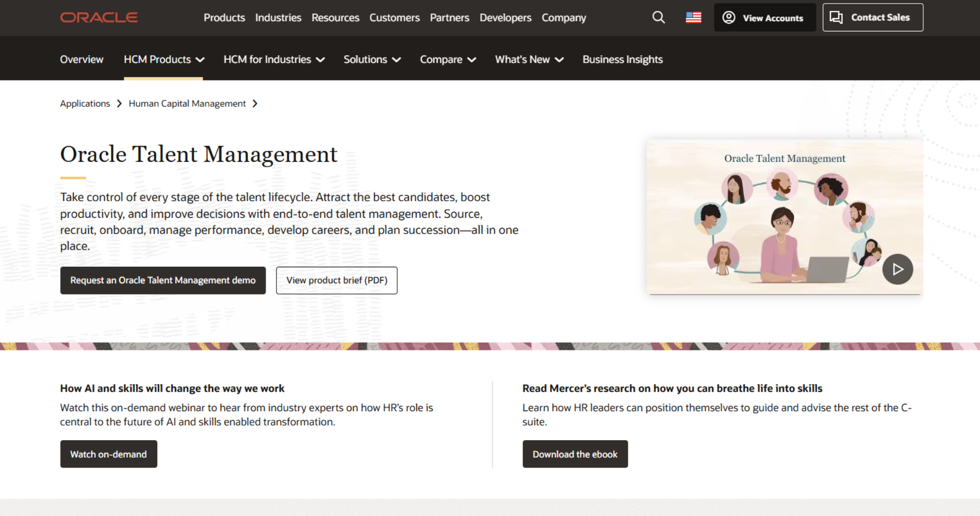Click the Oracle logo
The height and width of the screenshot is (516, 980).
pos(99,17)
